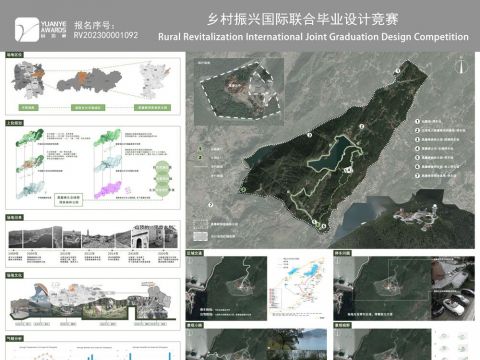The image size is (480, 360).
Task: Click the white car parking photo
Action: [453, 306]
